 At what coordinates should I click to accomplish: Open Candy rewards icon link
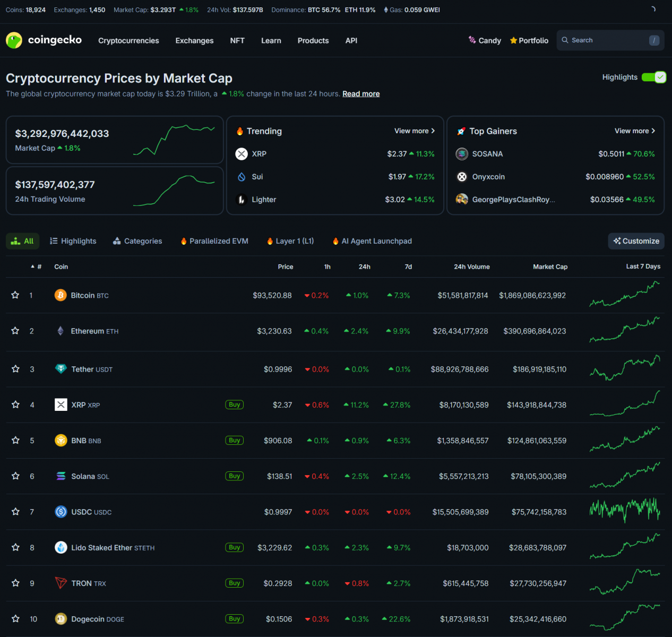point(472,40)
